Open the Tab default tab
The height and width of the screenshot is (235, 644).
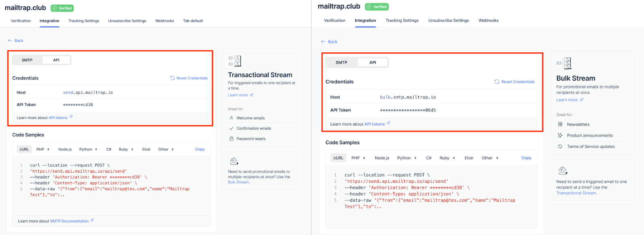click(193, 21)
